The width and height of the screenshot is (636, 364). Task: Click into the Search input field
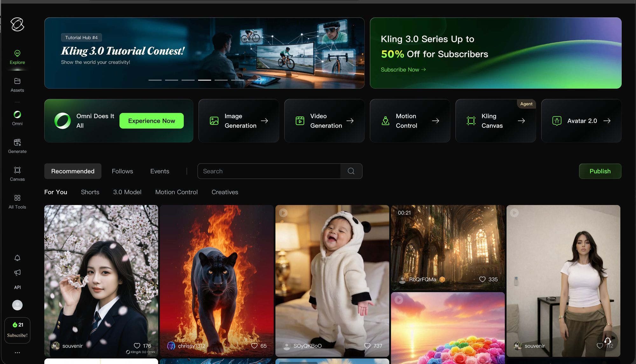coord(269,171)
